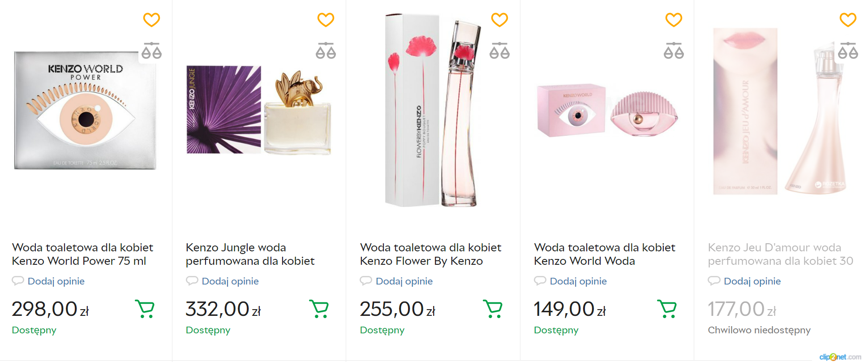868x362 pixels.
Task: Add Kenzo Jungle 332 zł to cart
Action: point(319,309)
